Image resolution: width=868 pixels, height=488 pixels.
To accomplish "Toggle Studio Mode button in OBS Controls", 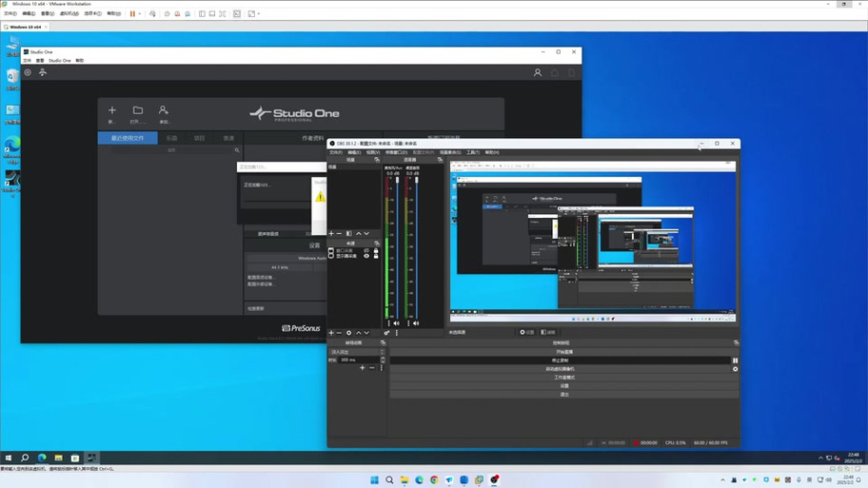I will 564,378.
